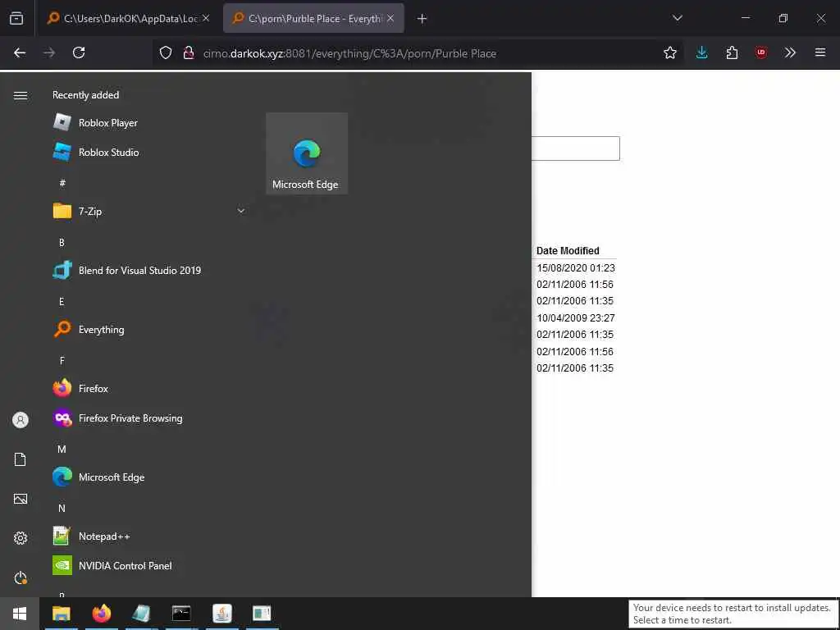This screenshot has height=630, width=840.
Task: Go back with the browser back arrow
Action: click(x=20, y=52)
